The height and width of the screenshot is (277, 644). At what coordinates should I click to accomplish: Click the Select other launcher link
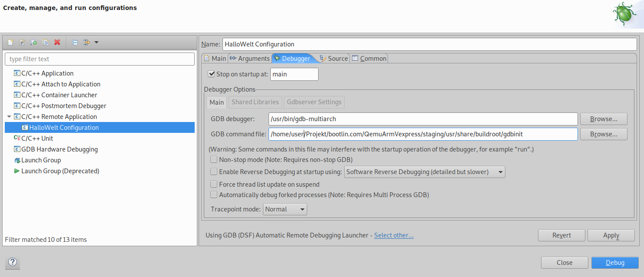click(393, 235)
